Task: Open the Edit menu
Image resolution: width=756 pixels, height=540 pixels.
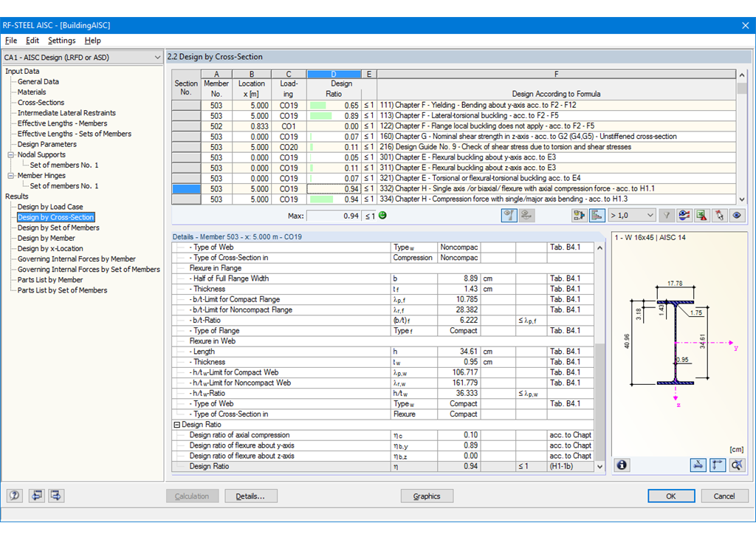Action: pos(32,41)
